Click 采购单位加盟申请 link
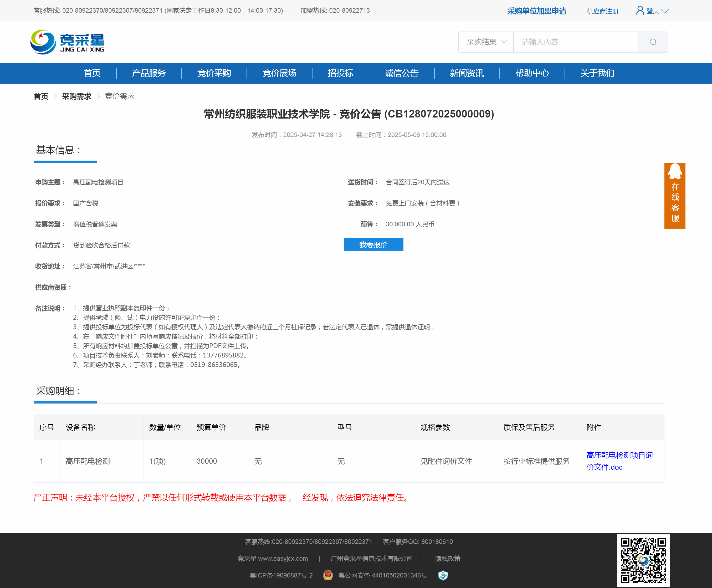Screen dimensions: 712x588 pyautogui.click(x=536, y=11)
